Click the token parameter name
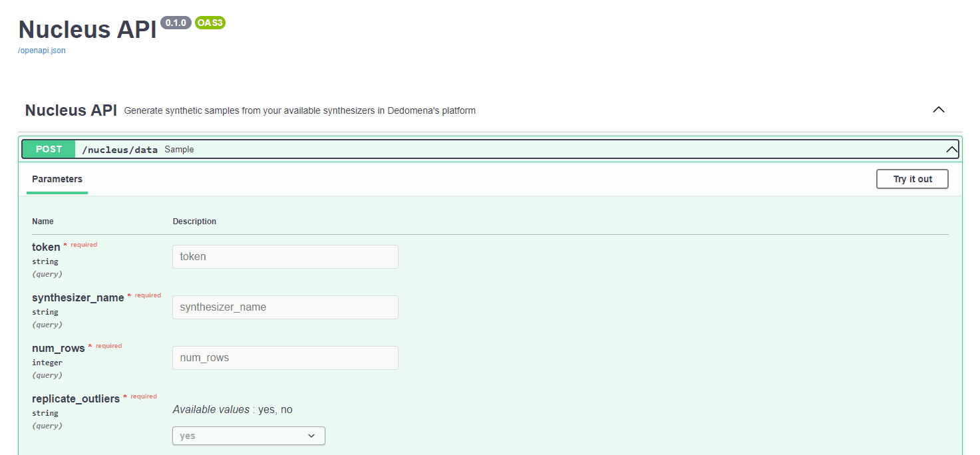The width and height of the screenshot is (980, 455). click(46, 247)
